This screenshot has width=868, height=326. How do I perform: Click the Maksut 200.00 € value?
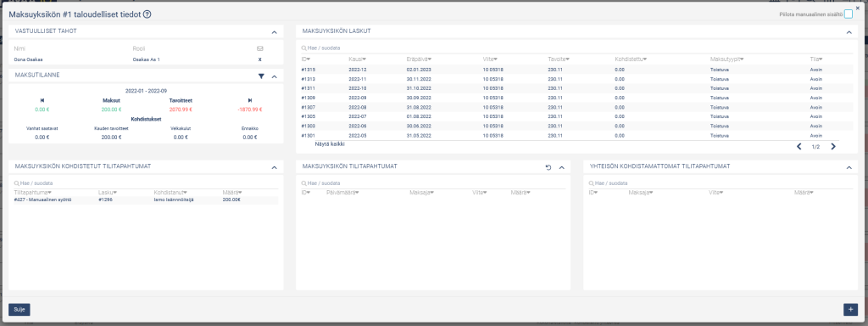111,110
